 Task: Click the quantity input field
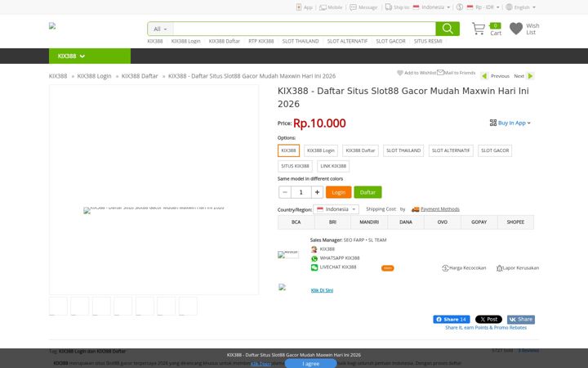pos(301,192)
